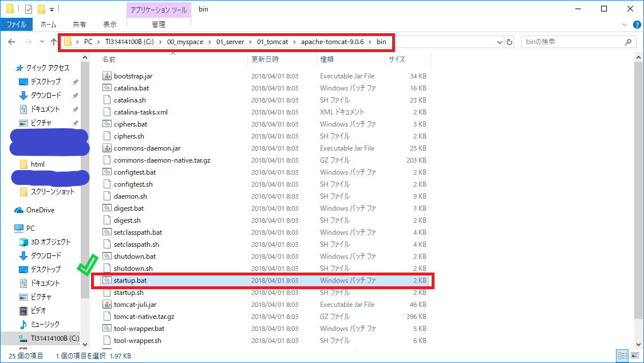Open the quick access toolbar dropdown arrow
The image size is (644, 363).
tap(52, 9)
